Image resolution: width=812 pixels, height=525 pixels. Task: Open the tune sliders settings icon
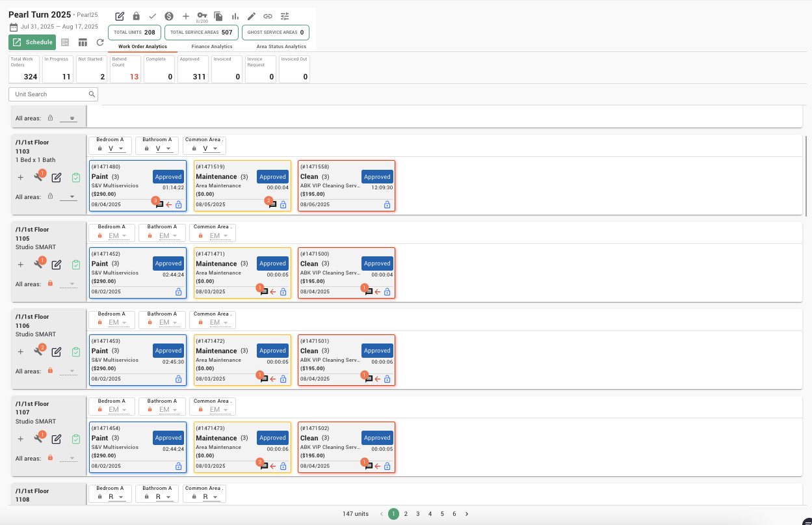coord(285,16)
